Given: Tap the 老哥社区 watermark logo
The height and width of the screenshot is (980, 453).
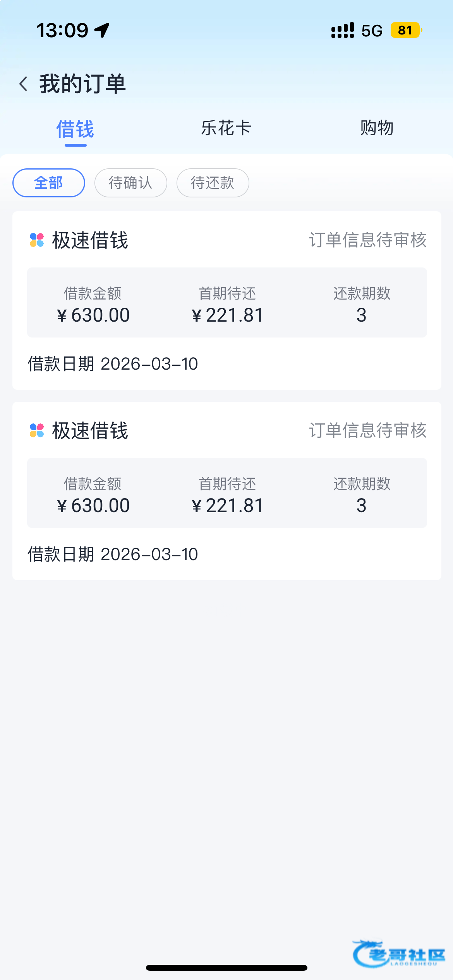Looking at the screenshot, I should click(399, 954).
